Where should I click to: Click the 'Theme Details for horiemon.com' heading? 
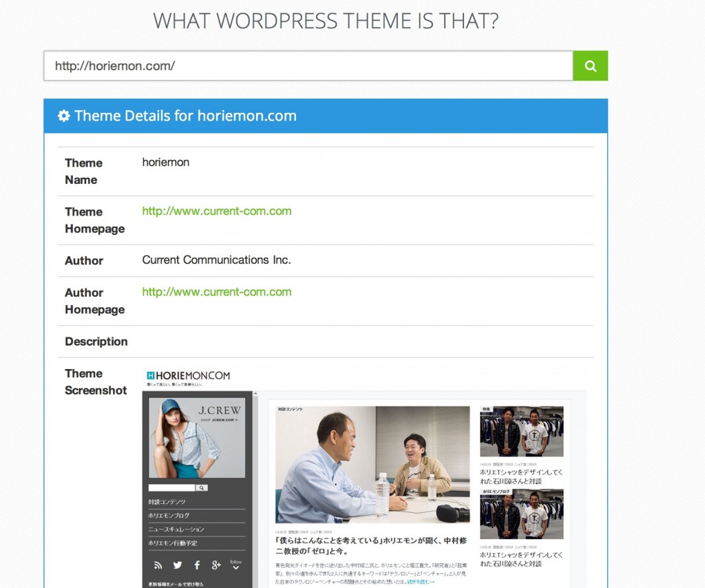[x=185, y=116]
